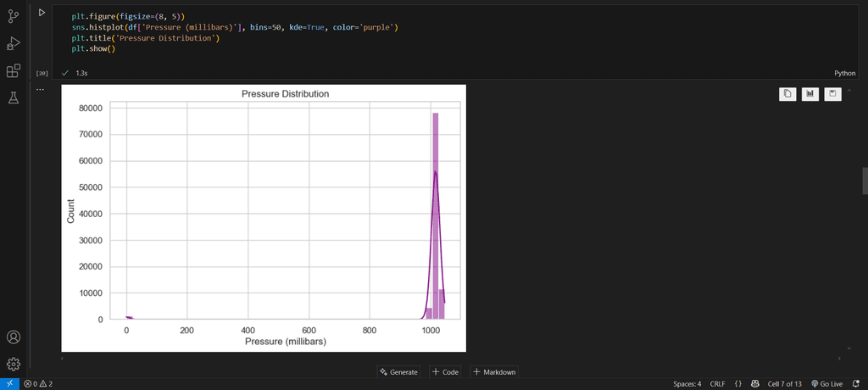Open cell output more actions ellipsis

click(40, 89)
